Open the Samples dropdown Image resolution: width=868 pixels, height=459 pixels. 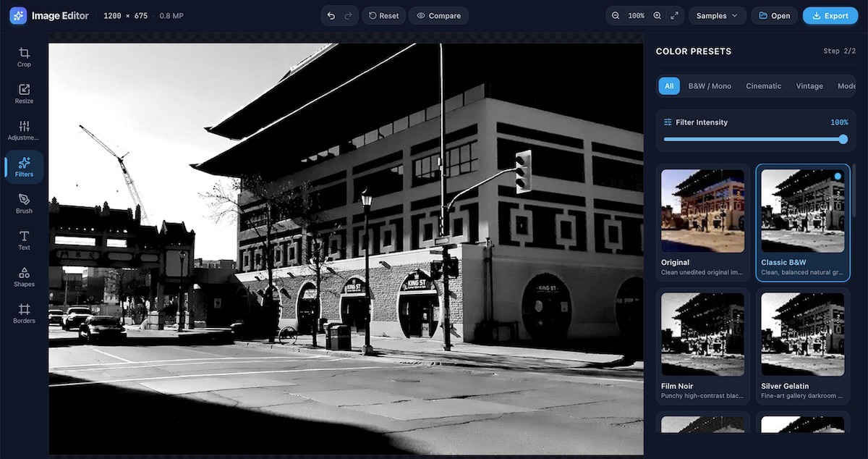click(717, 16)
